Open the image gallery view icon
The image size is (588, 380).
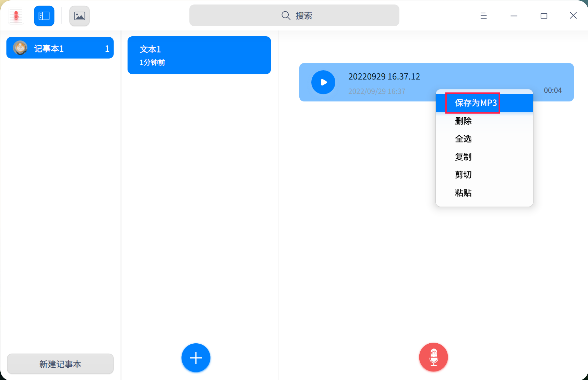click(79, 16)
